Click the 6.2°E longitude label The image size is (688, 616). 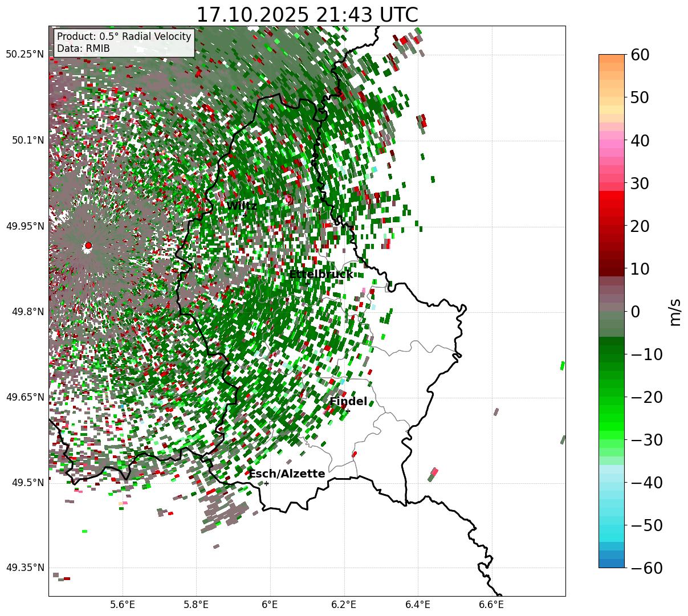click(x=344, y=605)
